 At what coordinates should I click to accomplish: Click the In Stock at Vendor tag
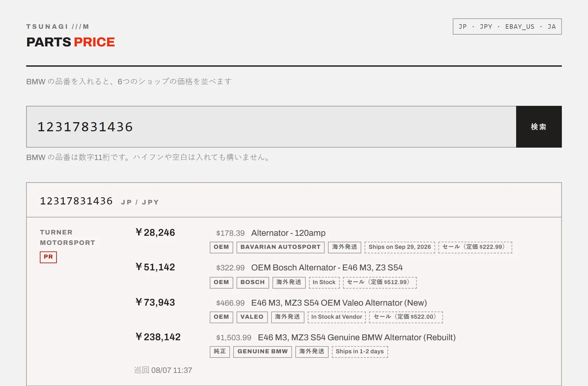[337, 317]
